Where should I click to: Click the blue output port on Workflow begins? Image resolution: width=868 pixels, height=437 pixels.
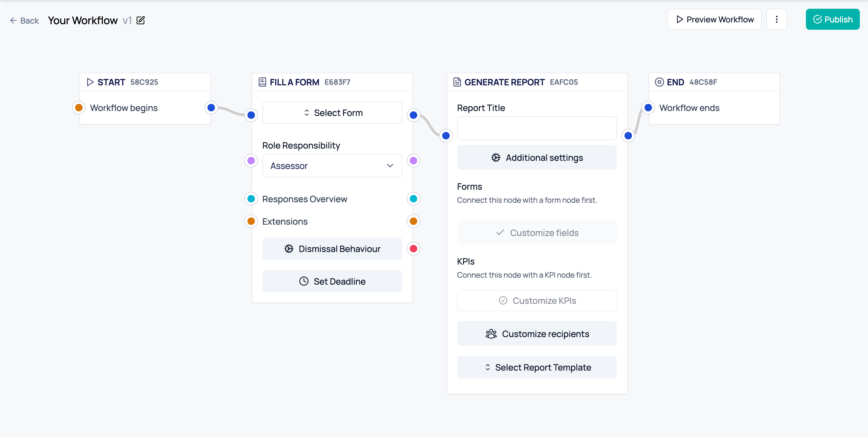coord(211,108)
